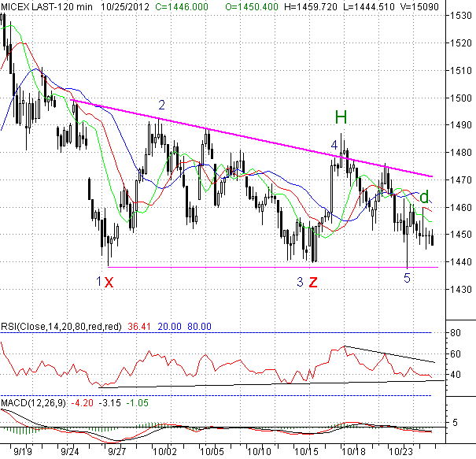476x459 pixels.
Task: Click MACD signal value -3.15
Action: 109,403
